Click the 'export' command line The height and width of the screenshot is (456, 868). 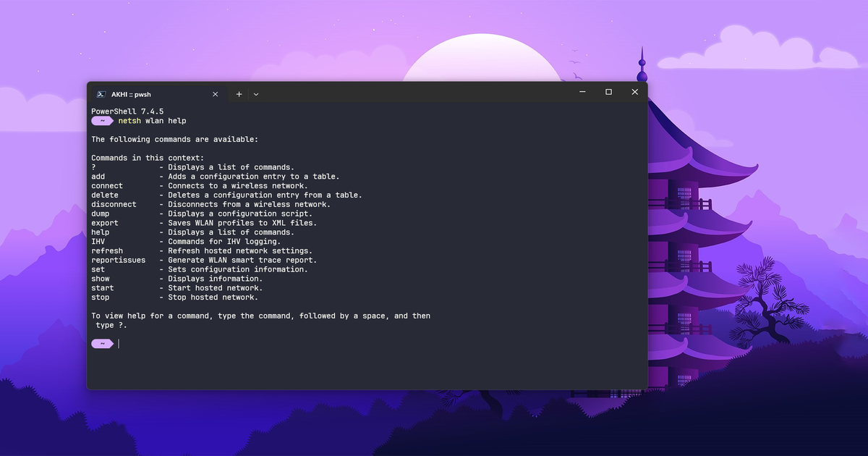[204, 223]
